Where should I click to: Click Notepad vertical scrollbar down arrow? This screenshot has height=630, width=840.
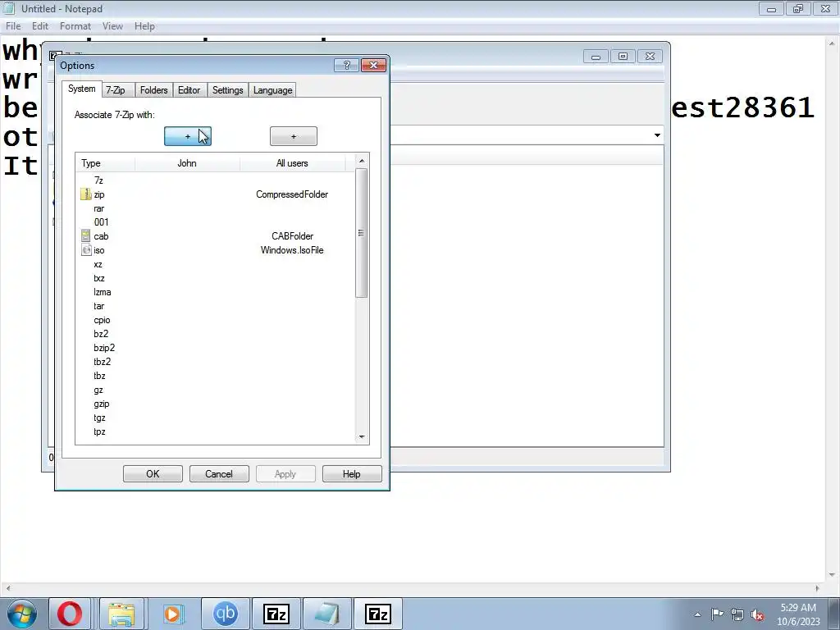(x=833, y=574)
